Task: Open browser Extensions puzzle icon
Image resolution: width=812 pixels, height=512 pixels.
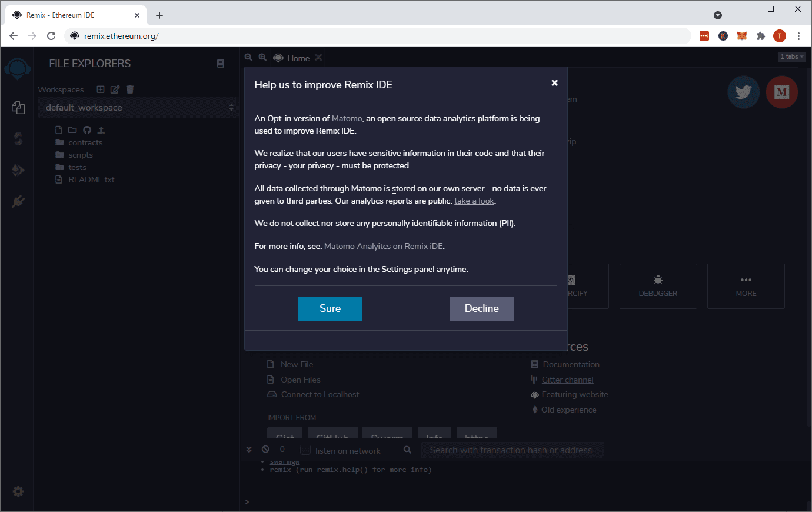Action: click(760, 36)
